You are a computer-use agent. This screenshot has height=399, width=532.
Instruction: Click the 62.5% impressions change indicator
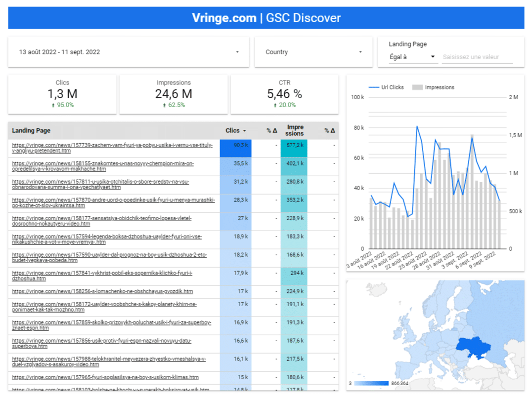[174, 105]
